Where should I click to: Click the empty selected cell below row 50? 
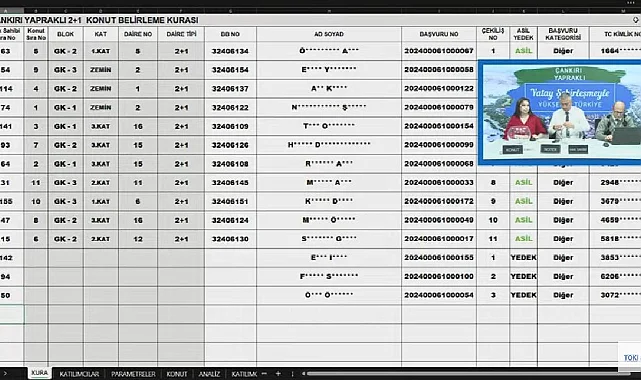click(11, 314)
